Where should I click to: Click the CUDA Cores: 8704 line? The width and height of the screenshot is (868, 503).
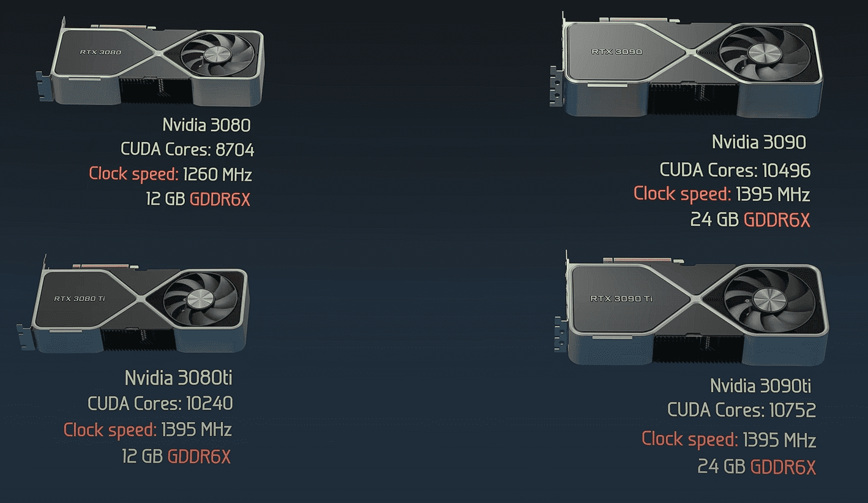(187, 149)
